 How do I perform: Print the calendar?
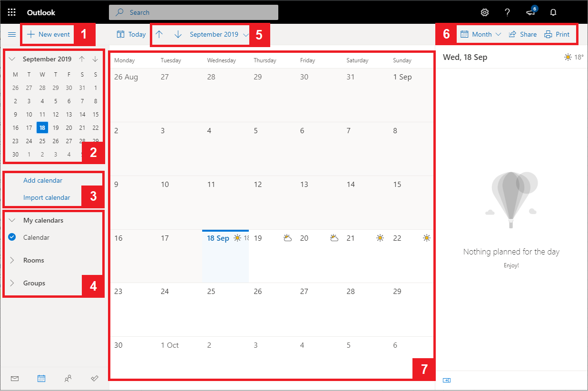(x=557, y=34)
